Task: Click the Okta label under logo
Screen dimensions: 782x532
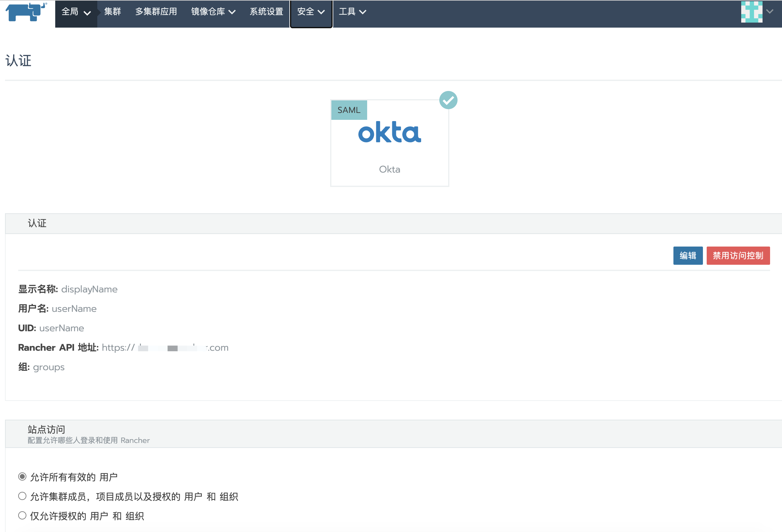Action: pyautogui.click(x=390, y=169)
